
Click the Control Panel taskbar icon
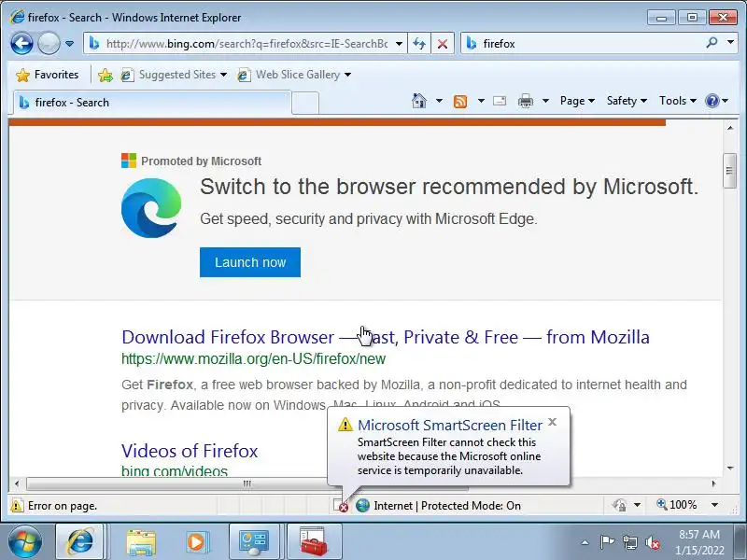pyautogui.click(x=253, y=542)
